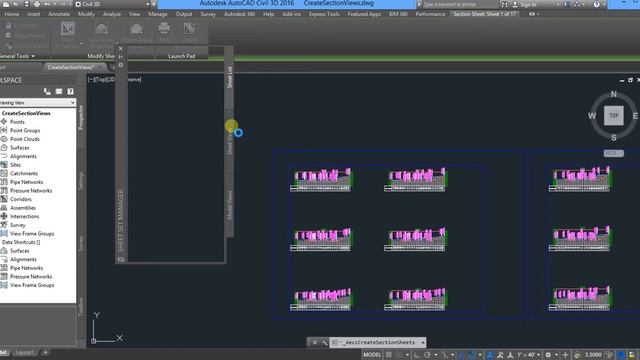Click the TOP face of the ViewCube
This screenshot has height=360, width=640.
click(x=613, y=116)
